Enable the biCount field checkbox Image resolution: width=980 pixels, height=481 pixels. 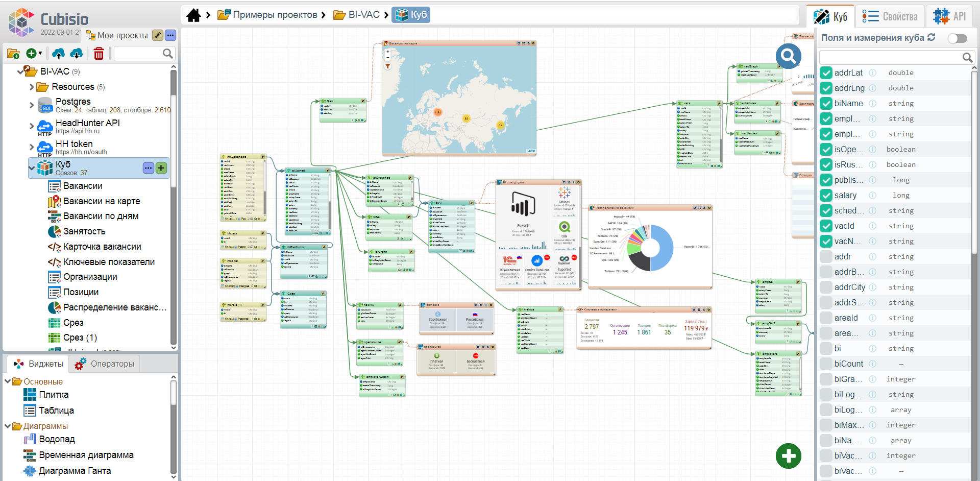(x=826, y=364)
